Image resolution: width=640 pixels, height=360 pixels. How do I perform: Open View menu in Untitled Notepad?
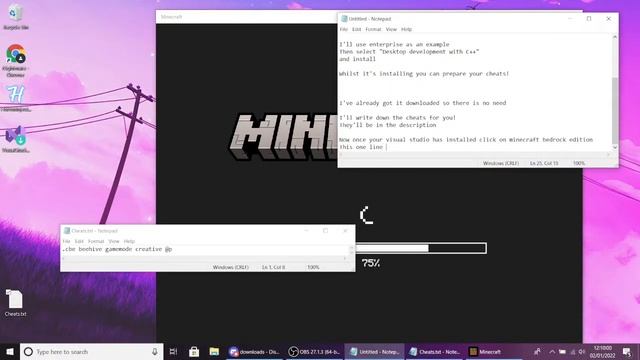391,29
